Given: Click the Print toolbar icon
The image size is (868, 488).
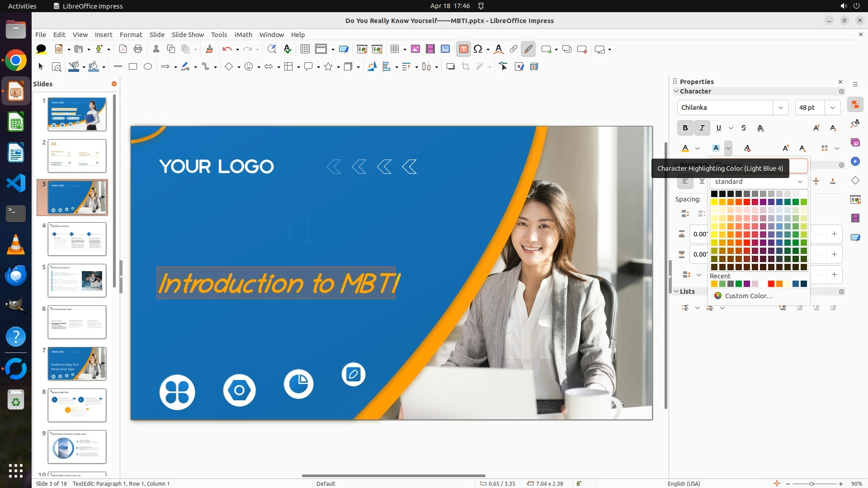Looking at the screenshot, I should click(138, 49).
